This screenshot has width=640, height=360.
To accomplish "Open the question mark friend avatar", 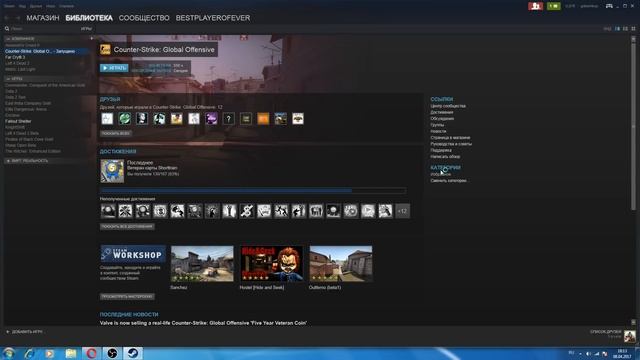I will point(229,119).
